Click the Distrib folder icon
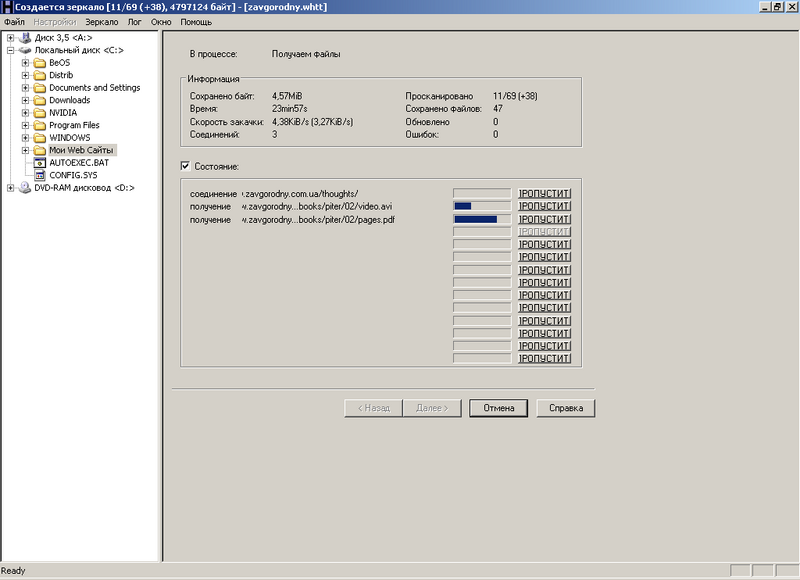The image size is (800, 580). pos(40,75)
